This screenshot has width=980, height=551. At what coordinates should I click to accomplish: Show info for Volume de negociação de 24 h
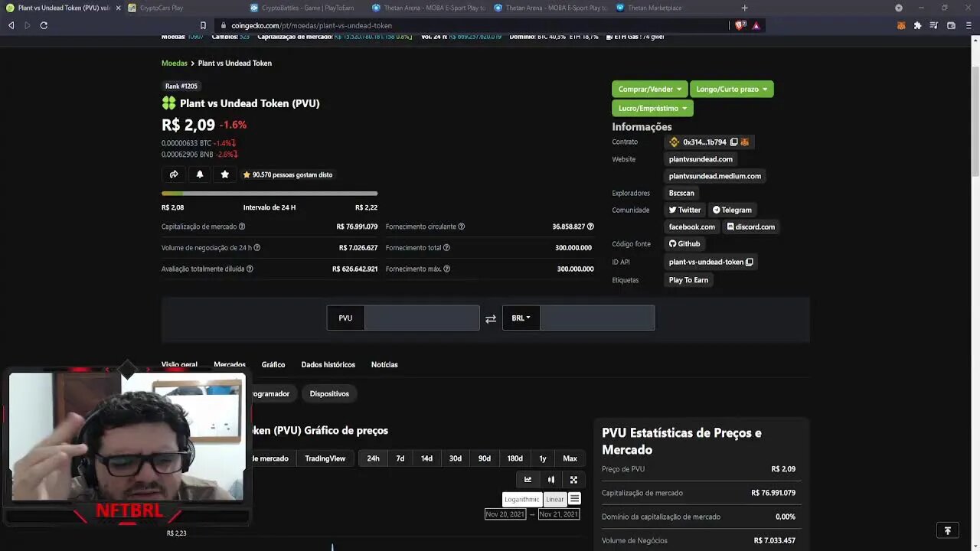click(256, 248)
